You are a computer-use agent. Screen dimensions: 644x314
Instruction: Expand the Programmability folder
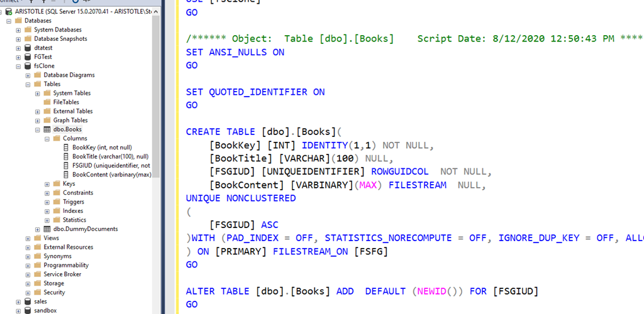[28, 265]
